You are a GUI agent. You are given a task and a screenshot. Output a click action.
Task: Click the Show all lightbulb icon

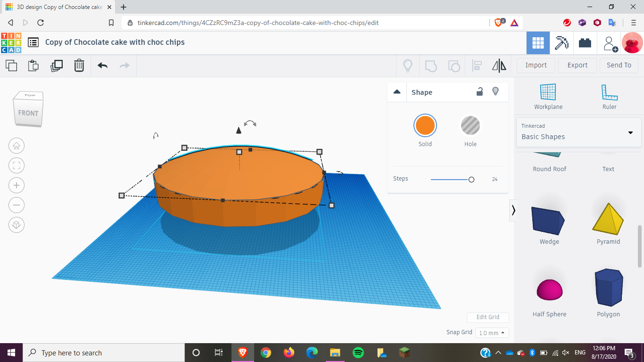408,66
